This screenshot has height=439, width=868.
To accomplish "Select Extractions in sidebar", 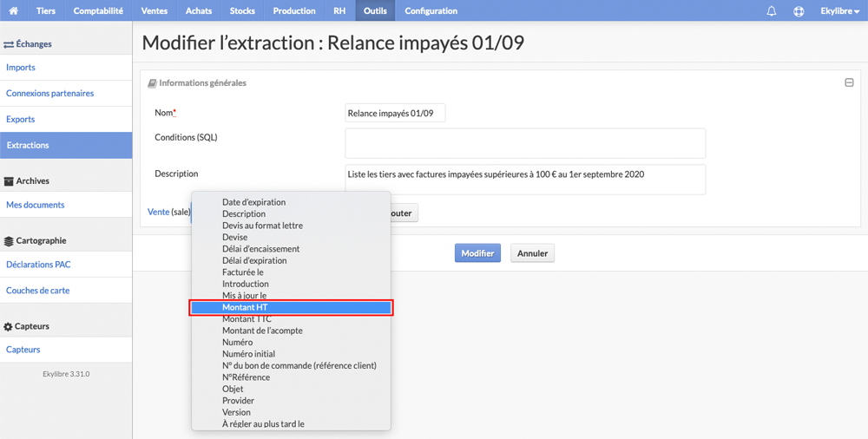I will pyautogui.click(x=66, y=145).
